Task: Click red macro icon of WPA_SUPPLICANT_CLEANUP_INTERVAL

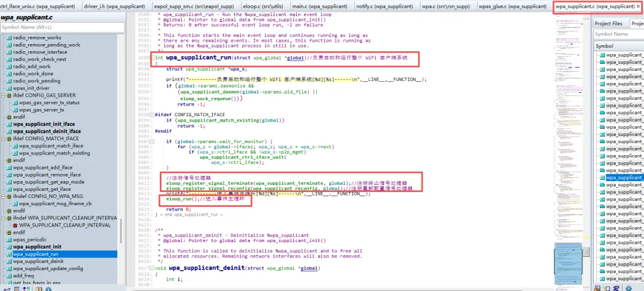Action: (15, 225)
